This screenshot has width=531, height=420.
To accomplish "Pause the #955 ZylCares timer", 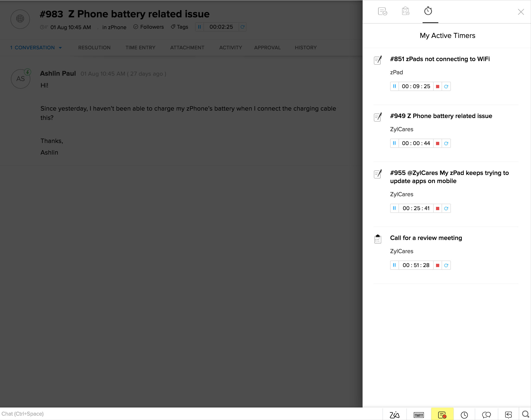I will pyautogui.click(x=394, y=208).
